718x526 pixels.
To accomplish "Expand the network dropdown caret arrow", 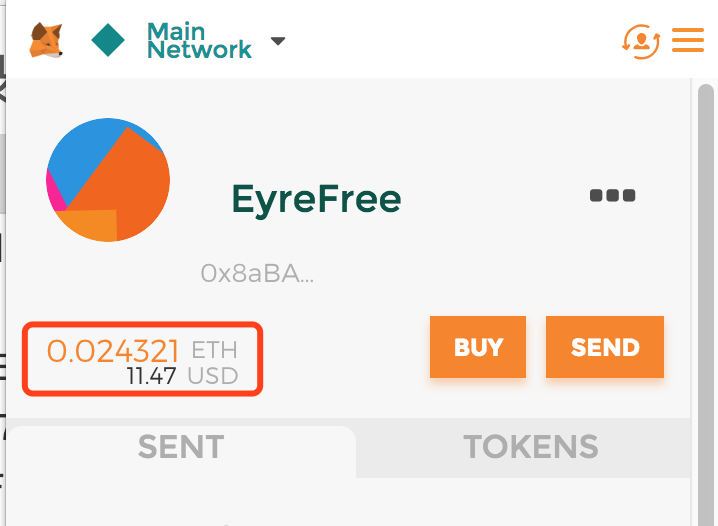I will pos(278,41).
